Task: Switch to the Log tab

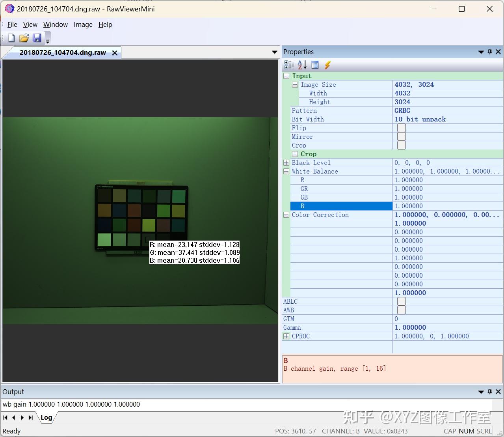Action: point(46,417)
